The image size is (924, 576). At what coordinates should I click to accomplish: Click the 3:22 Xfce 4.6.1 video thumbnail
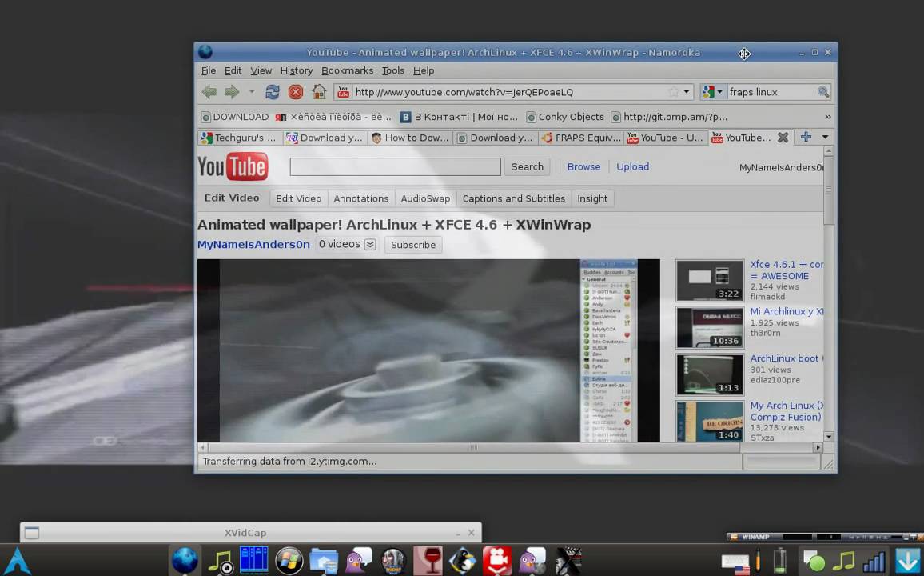click(x=710, y=281)
